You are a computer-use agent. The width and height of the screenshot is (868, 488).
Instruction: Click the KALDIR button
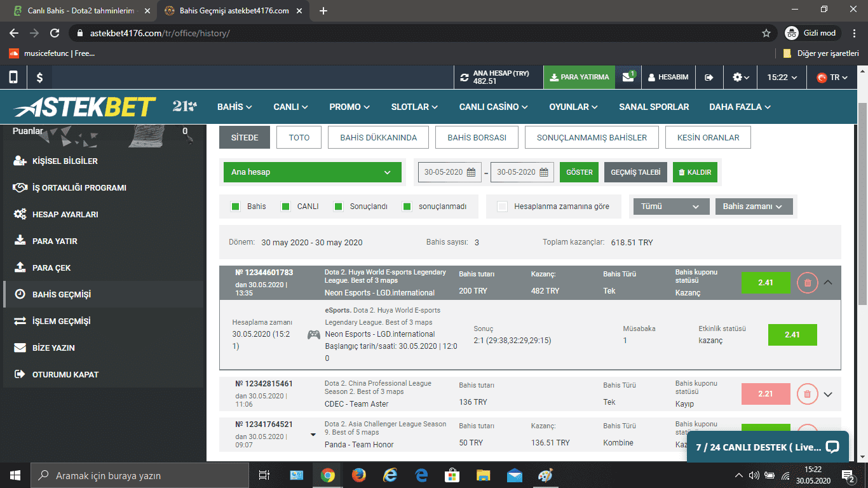(695, 172)
